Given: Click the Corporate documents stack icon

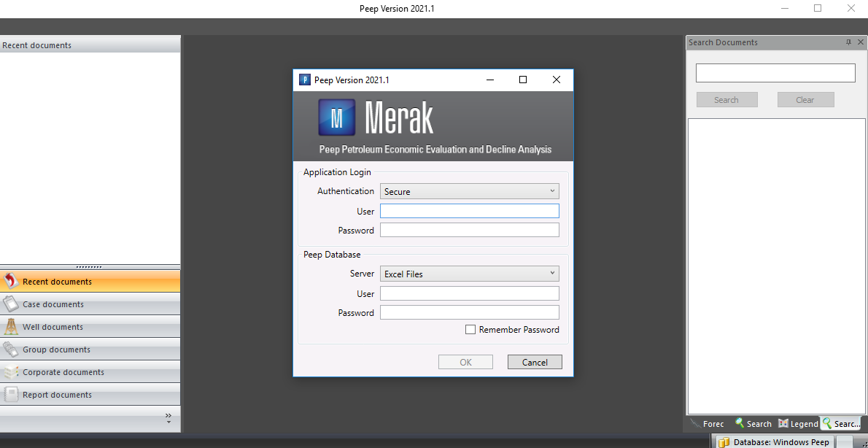Looking at the screenshot, I should coord(10,372).
